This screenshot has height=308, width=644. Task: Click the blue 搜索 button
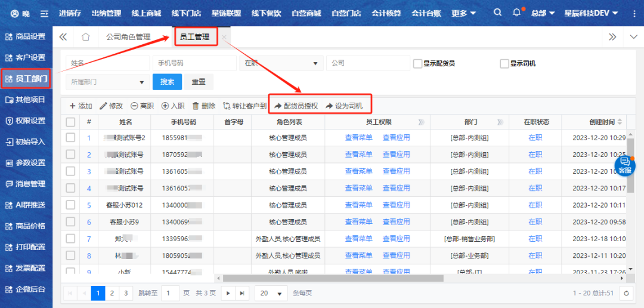[x=167, y=82]
